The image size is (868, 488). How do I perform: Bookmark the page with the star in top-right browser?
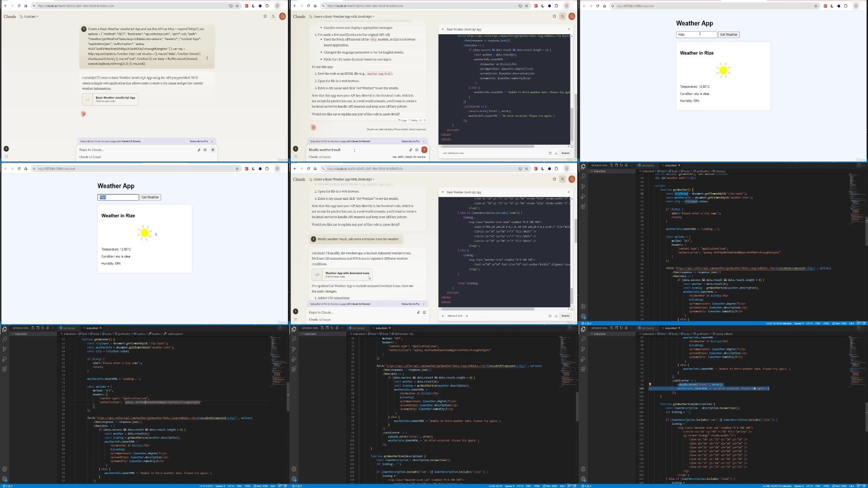(x=816, y=6)
